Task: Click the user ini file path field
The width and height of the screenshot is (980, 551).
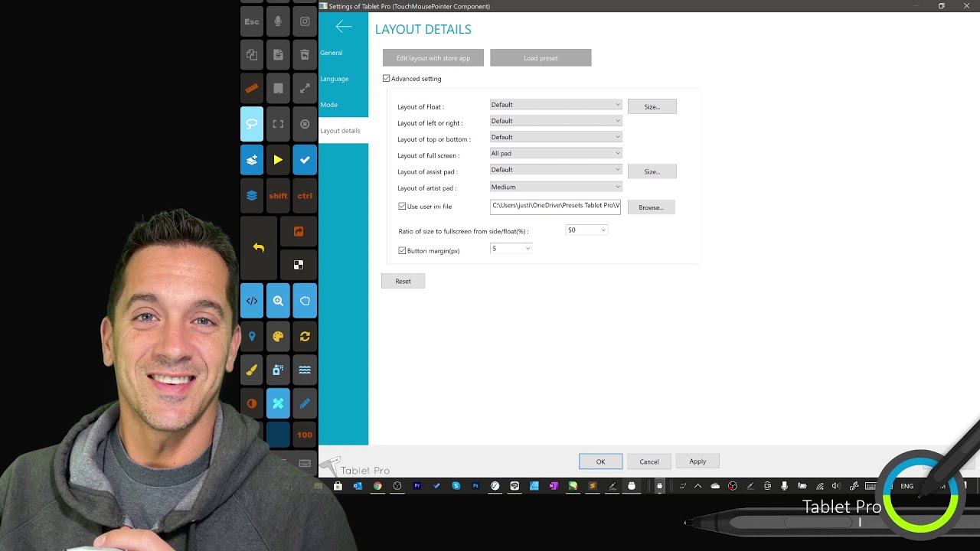Action: tap(556, 206)
